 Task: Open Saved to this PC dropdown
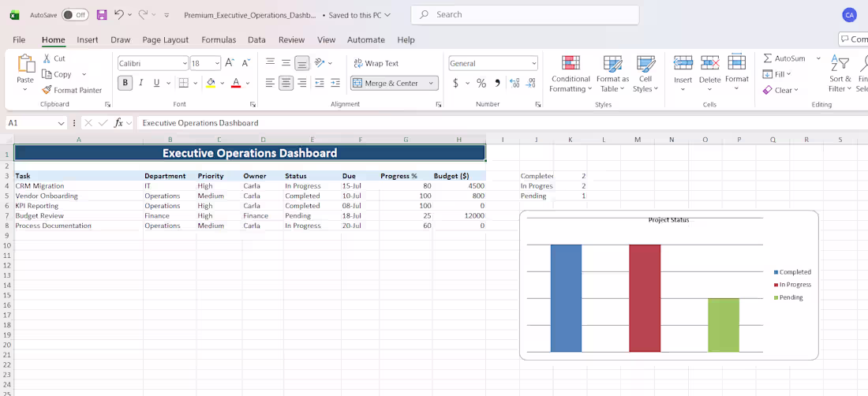(360, 15)
